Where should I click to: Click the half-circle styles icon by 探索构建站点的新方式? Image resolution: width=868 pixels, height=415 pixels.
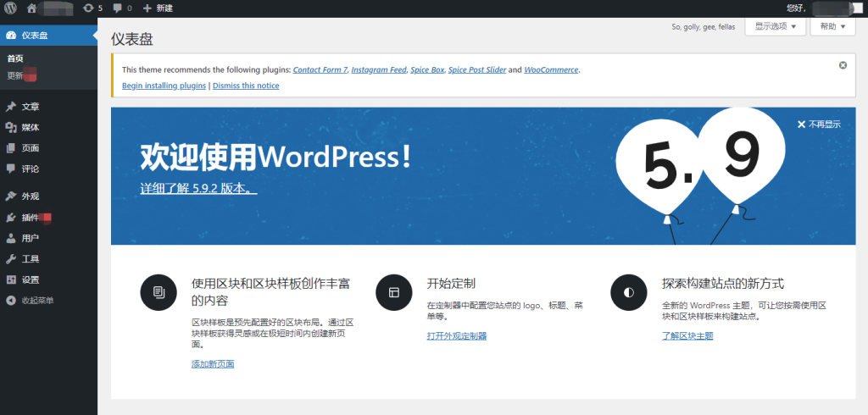tap(629, 292)
